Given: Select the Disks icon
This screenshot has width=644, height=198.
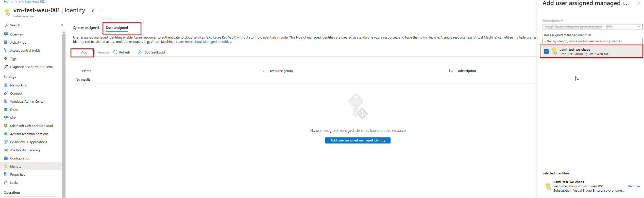Looking at the screenshot, I should click(x=6, y=109).
